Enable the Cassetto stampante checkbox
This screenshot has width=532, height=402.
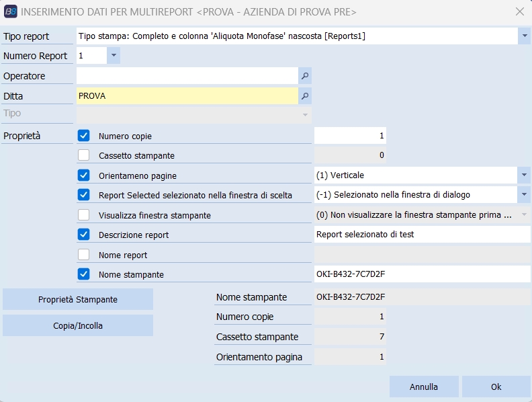[x=84, y=155]
